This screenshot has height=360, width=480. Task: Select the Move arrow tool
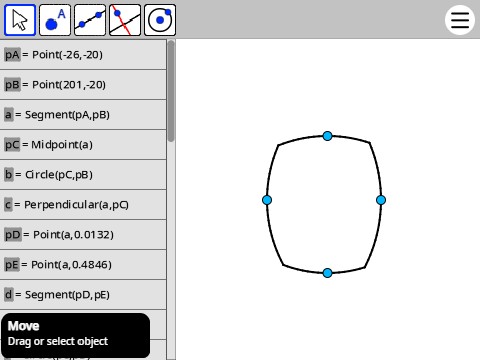pyautogui.click(x=20, y=20)
